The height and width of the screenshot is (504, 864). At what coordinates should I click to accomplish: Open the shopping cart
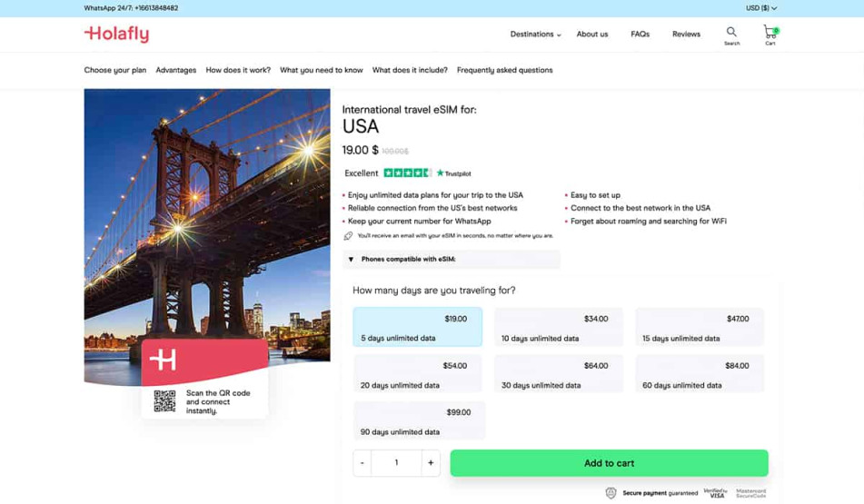tap(770, 34)
